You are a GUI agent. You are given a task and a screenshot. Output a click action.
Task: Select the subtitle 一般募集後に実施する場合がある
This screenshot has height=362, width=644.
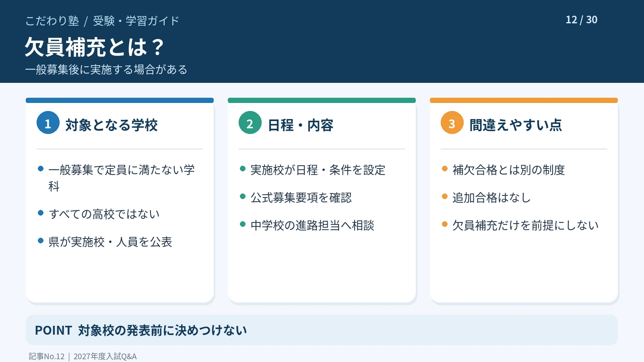pos(106,70)
